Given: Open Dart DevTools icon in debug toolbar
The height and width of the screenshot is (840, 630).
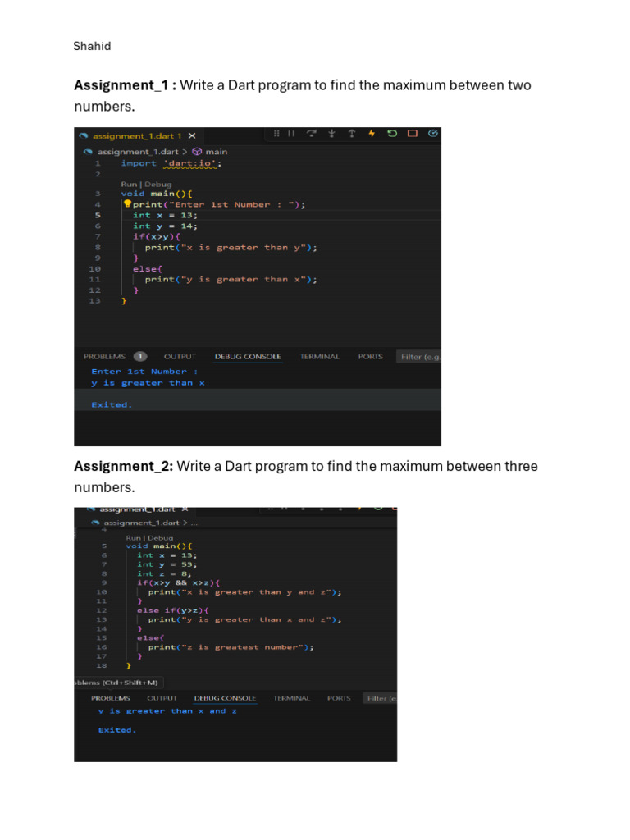Looking at the screenshot, I should click(x=433, y=134).
